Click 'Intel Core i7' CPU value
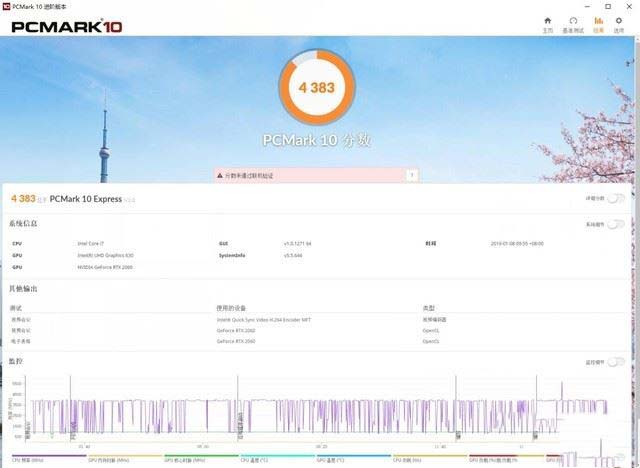 pyautogui.click(x=91, y=243)
